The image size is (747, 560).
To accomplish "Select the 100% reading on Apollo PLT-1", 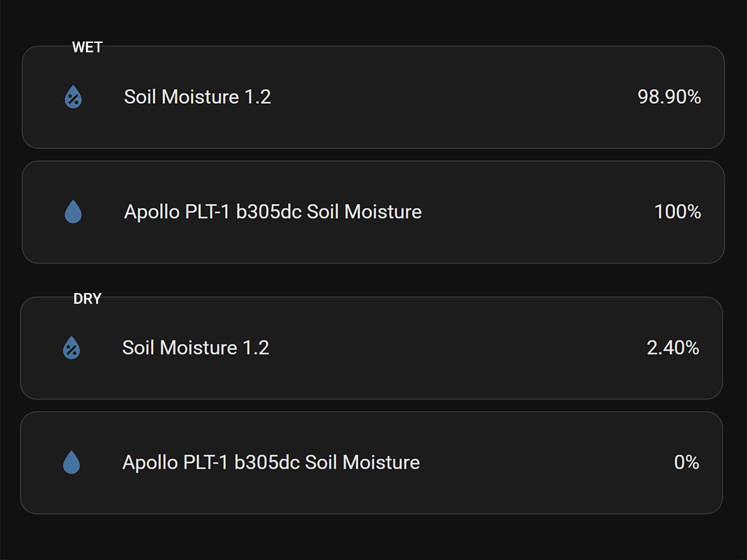I will pyautogui.click(x=678, y=211).
